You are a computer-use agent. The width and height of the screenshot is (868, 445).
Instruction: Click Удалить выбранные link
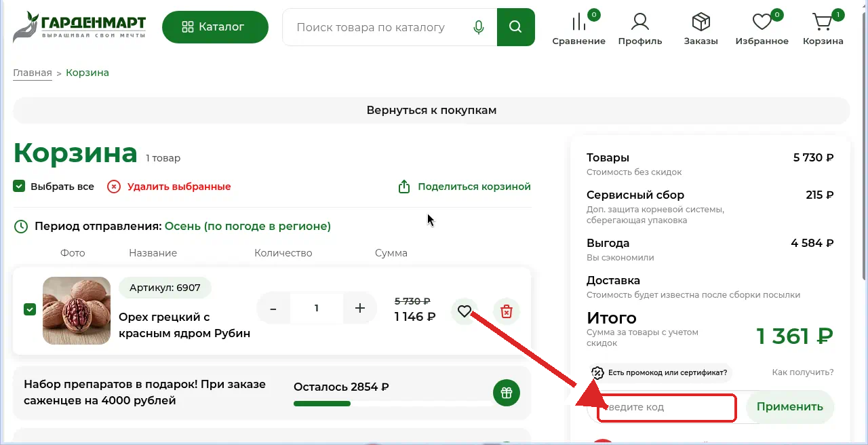[169, 187]
